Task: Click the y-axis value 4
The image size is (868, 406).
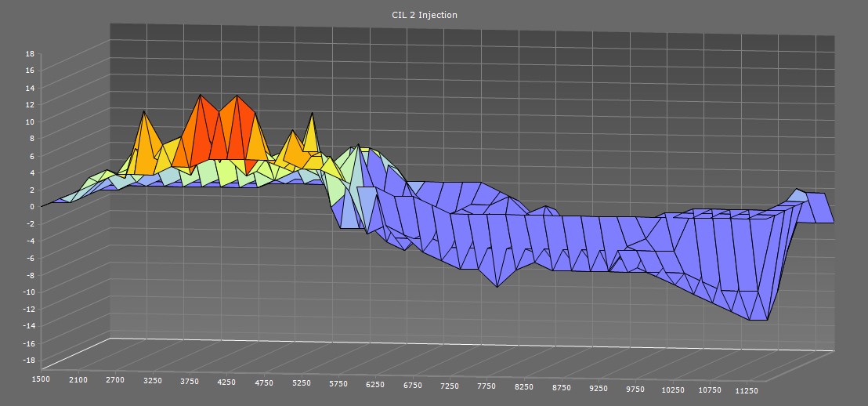Action: point(31,172)
